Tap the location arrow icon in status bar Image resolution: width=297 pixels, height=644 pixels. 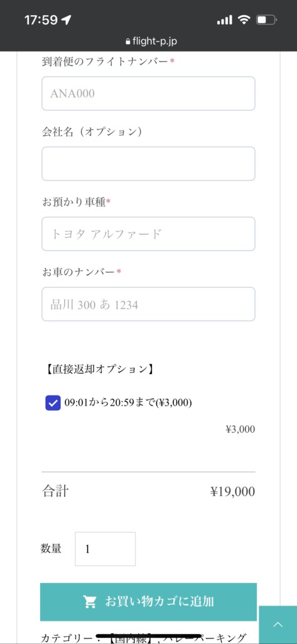pyautogui.click(x=67, y=19)
